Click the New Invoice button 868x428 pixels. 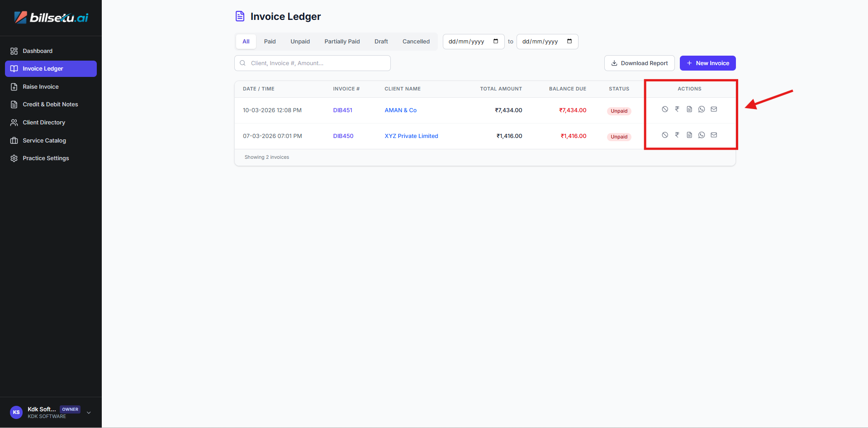(x=707, y=63)
